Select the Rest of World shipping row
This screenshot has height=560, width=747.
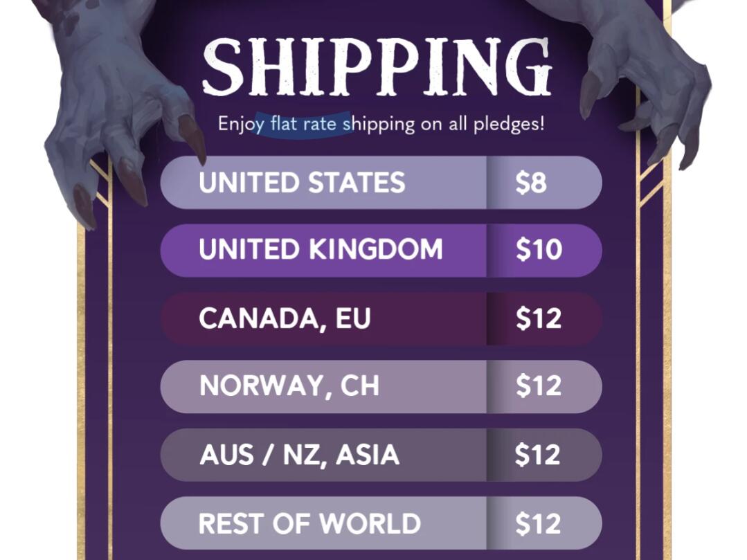click(x=381, y=523)
